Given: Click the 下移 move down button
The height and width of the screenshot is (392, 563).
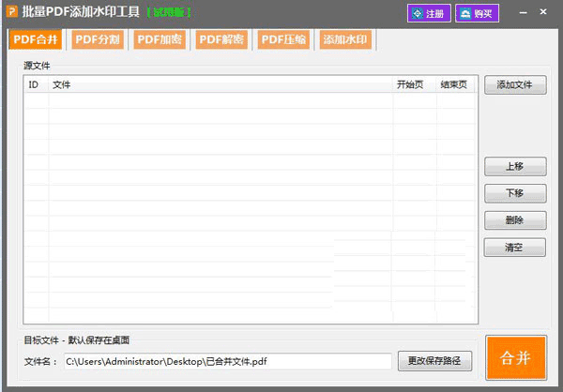Looking at the screenshot, I should tap(515, 193).
